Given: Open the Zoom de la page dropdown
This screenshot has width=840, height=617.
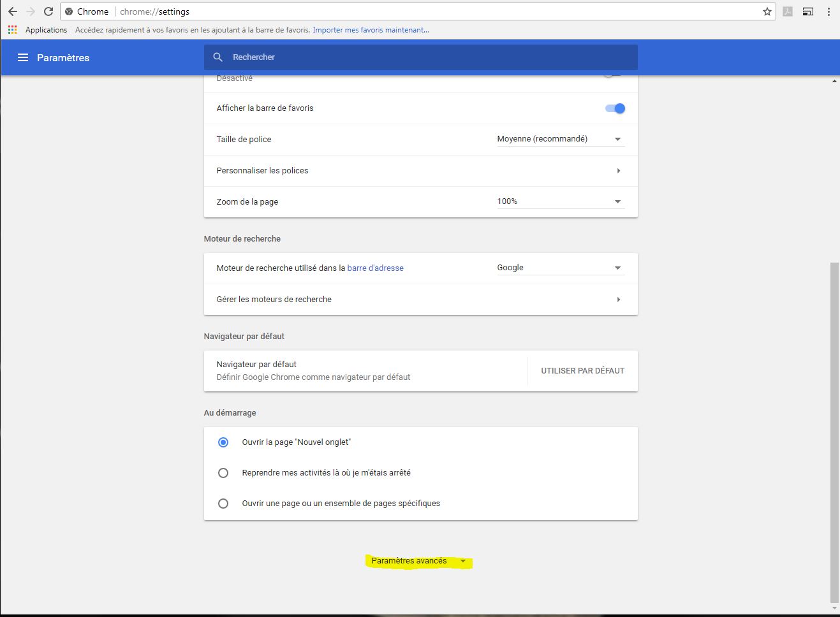Looking at the screenshot, I should [559, 201].
